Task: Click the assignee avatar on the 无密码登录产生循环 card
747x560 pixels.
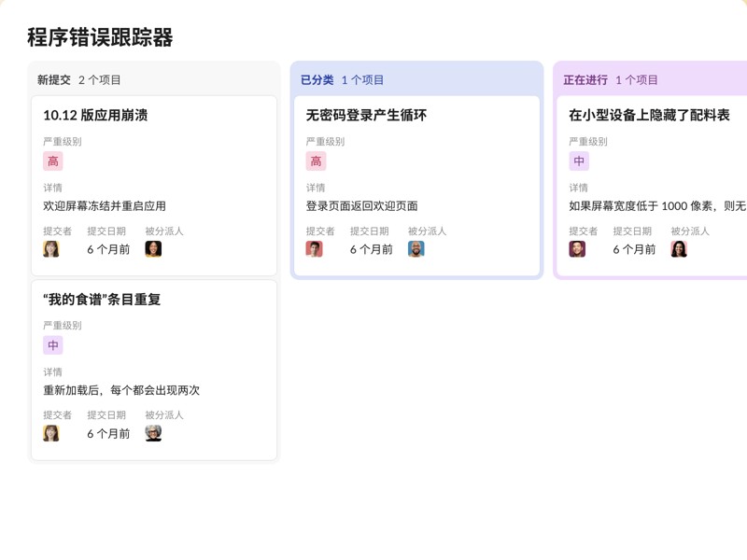Action: pos(417,249)
